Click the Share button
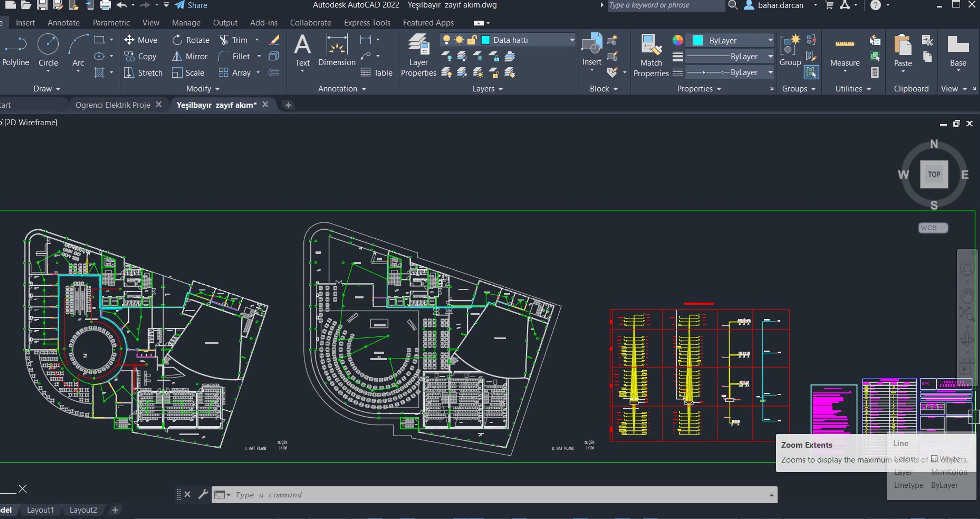The image size is (980, 519). pyautogui.click(x=191, y=5)
